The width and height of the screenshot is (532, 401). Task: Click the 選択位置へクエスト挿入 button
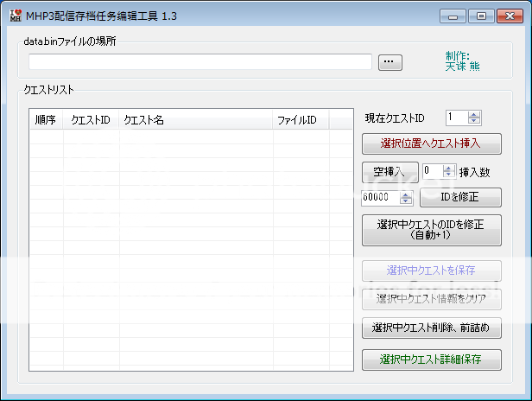coord(432,143)
